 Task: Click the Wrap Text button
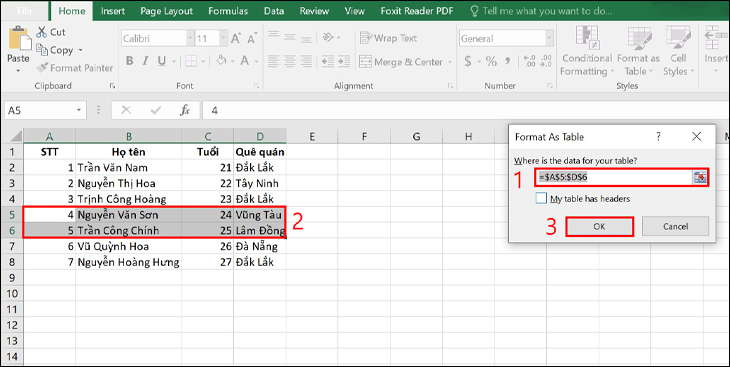pyautogui.click(x=388, y=38)
